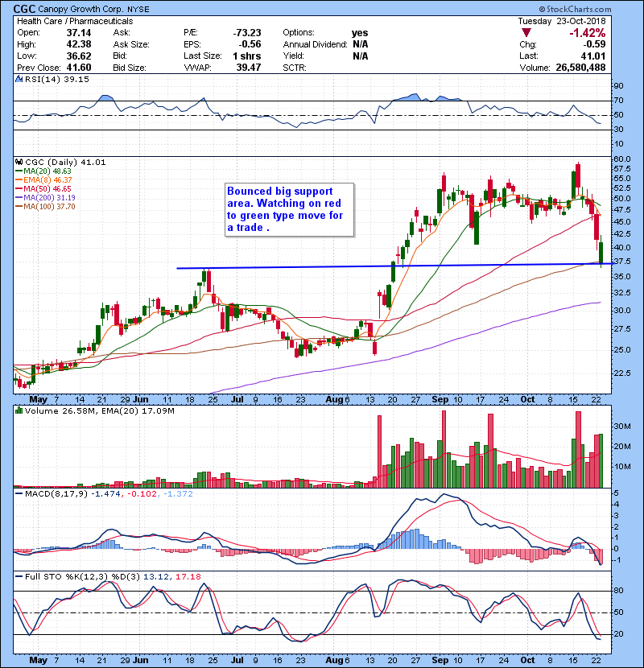Click the Last price 41.01 in the header

[x=594, y=56]
